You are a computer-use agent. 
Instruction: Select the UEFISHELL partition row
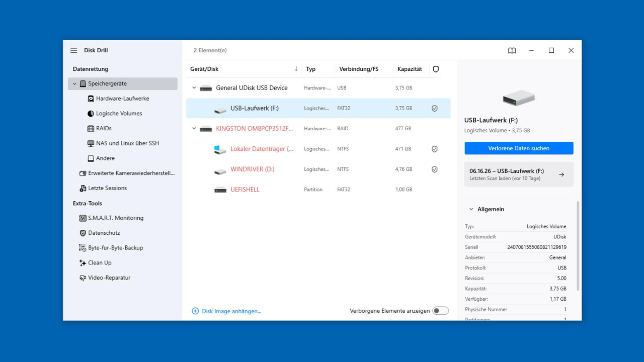pyautogui.click(x=318, y=190)
